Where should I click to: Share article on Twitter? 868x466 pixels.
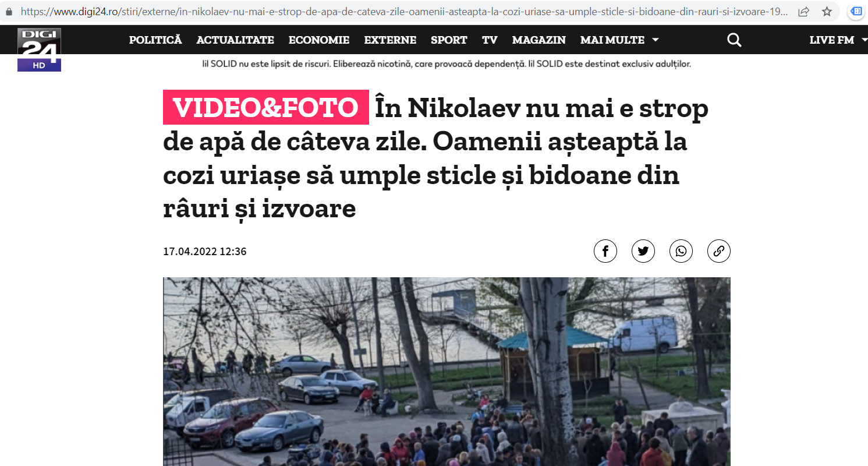[643, 251]
